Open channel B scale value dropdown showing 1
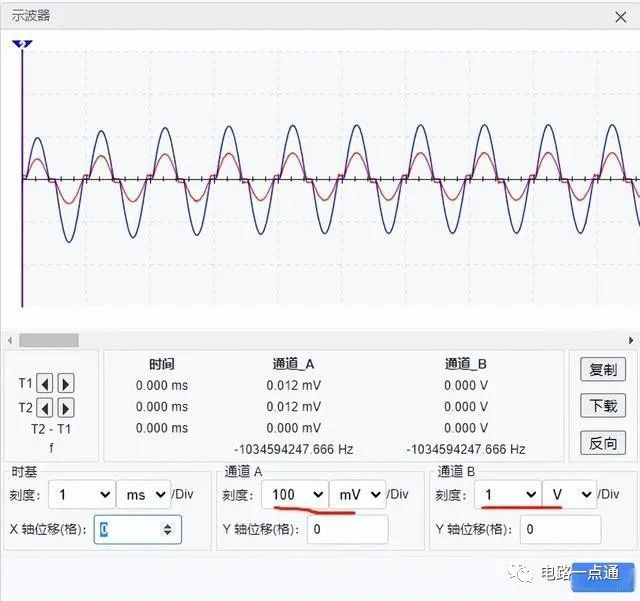 click(508, 494)
